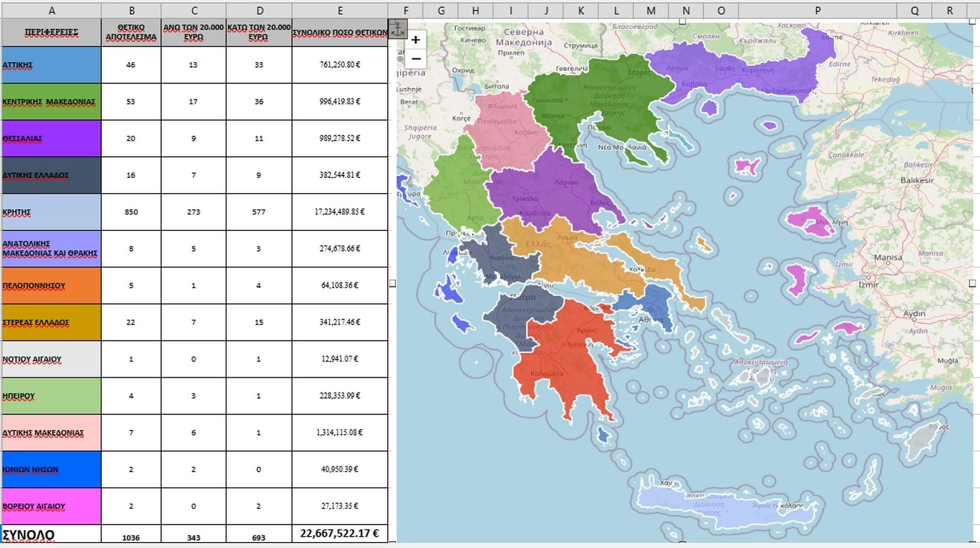
Task: Select the 850 value cell for ΚΡΗΤΗΣ
Action: tap(131, 212)
